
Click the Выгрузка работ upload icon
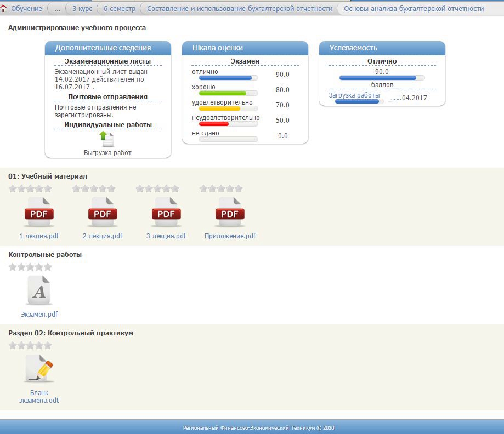[x=107, y=139]
